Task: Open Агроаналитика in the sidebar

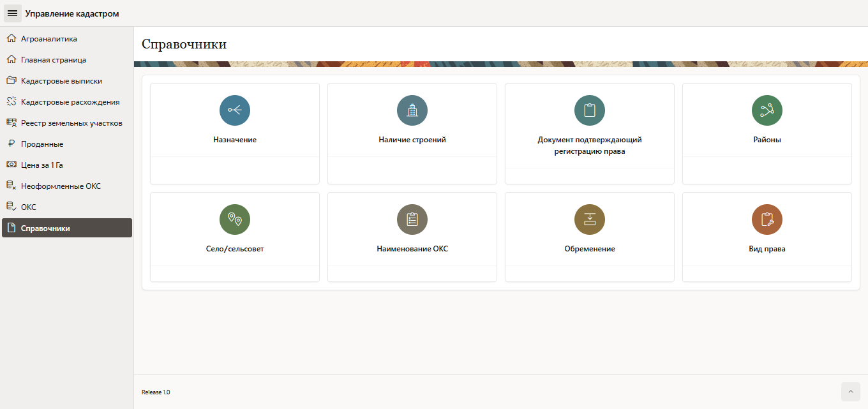Action: coord(49,39)
